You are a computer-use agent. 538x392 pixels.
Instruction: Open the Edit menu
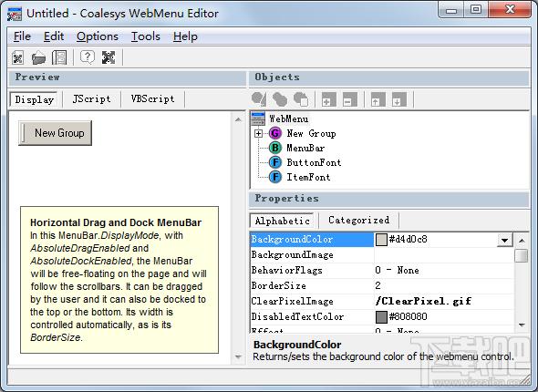54,36
